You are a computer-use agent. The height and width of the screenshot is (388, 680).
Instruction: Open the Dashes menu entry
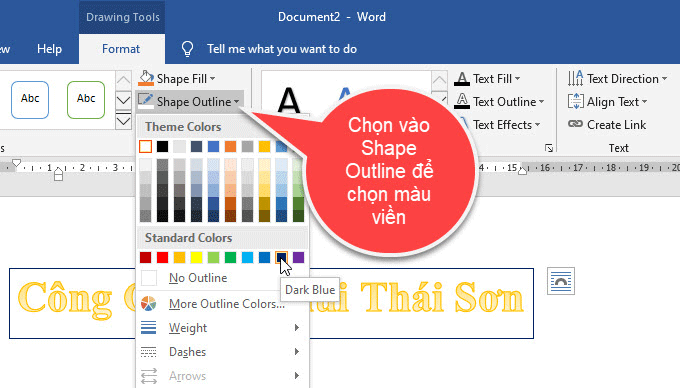pos(221,352)
